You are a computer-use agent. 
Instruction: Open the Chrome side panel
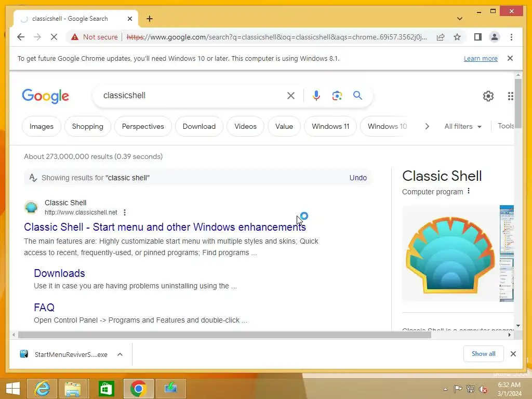pyautogui.click(x=478, y=37)
